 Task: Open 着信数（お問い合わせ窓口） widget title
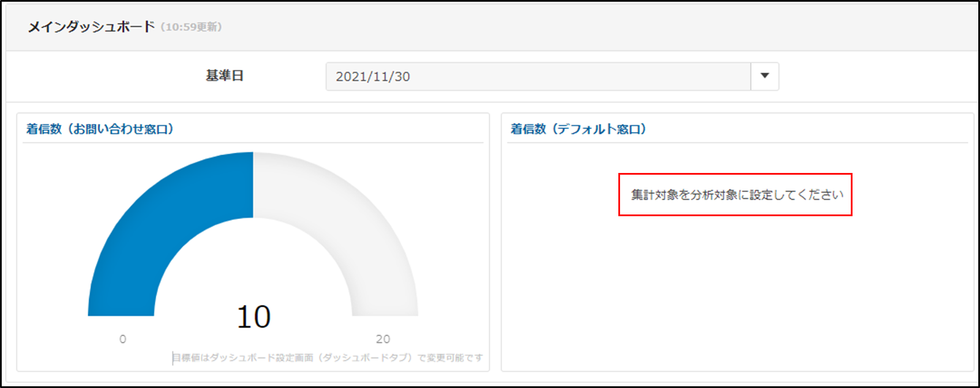coord(100,129)
